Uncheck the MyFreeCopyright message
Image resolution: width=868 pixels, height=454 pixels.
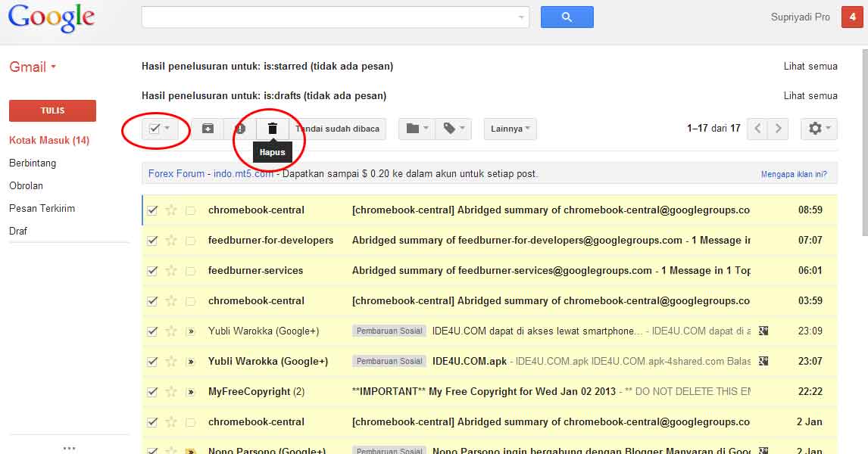(x=152, y=392)
